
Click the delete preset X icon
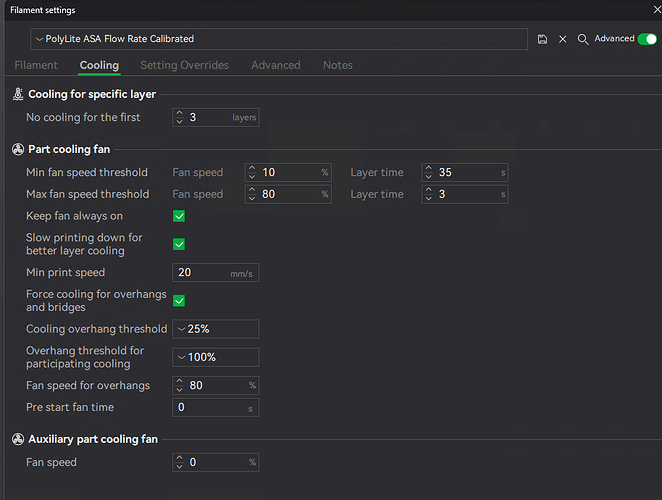pyautogui.click(x=563, y=39)
